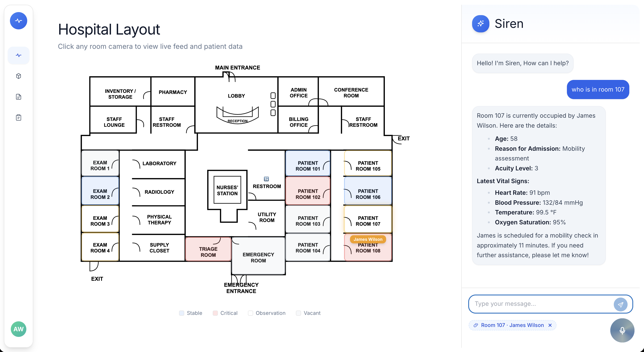
Task: Click the Critical legend swatch
Action: pos(215,313)
